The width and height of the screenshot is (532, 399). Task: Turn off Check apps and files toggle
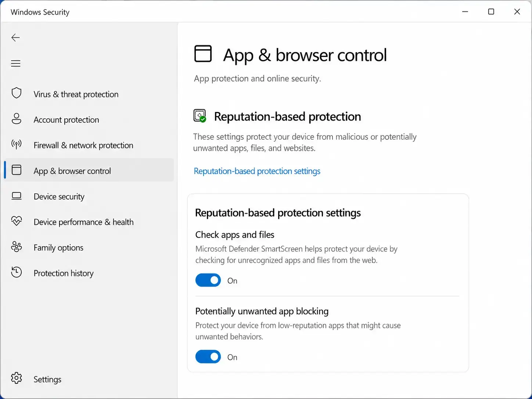click(208, 280)
